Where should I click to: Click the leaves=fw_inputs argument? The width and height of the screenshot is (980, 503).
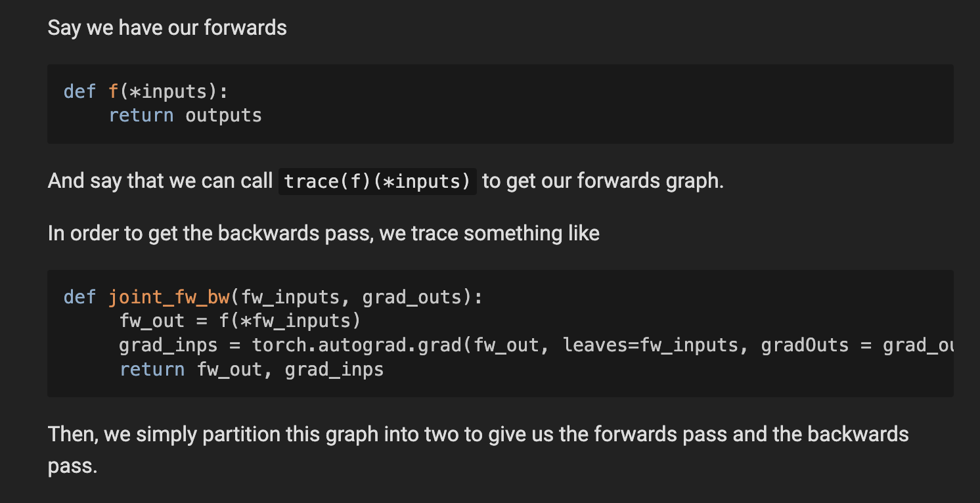tap(650, 345)
